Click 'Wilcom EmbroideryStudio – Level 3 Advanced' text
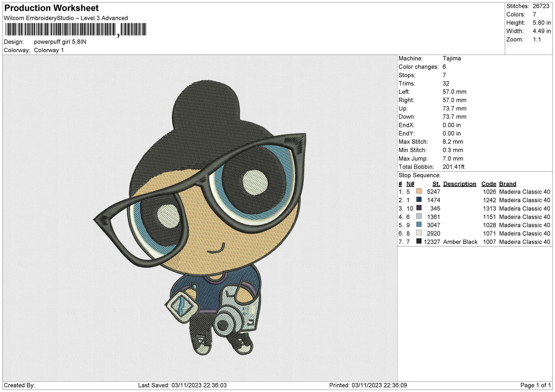The width and height of the screenshot is (555, 392). click(66, 18)
